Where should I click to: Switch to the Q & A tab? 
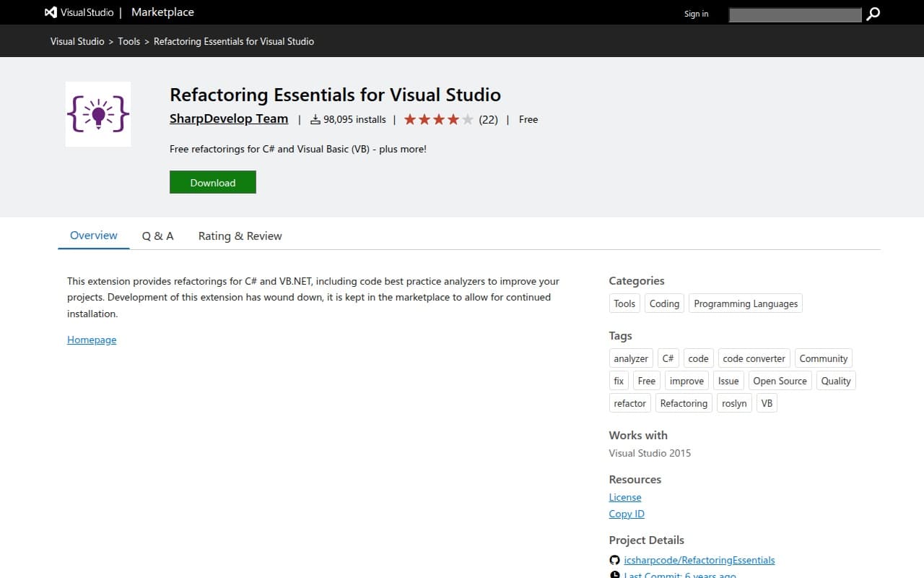pyautogui.click(x=158, y=236)
